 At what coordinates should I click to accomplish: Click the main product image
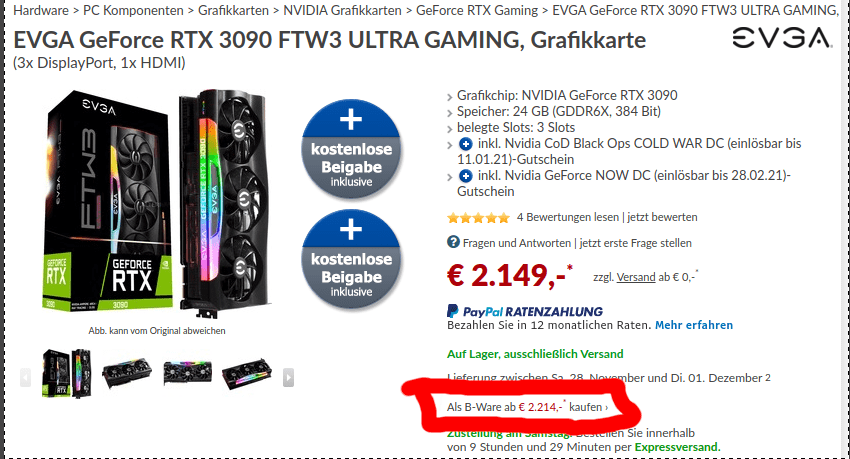157,205
